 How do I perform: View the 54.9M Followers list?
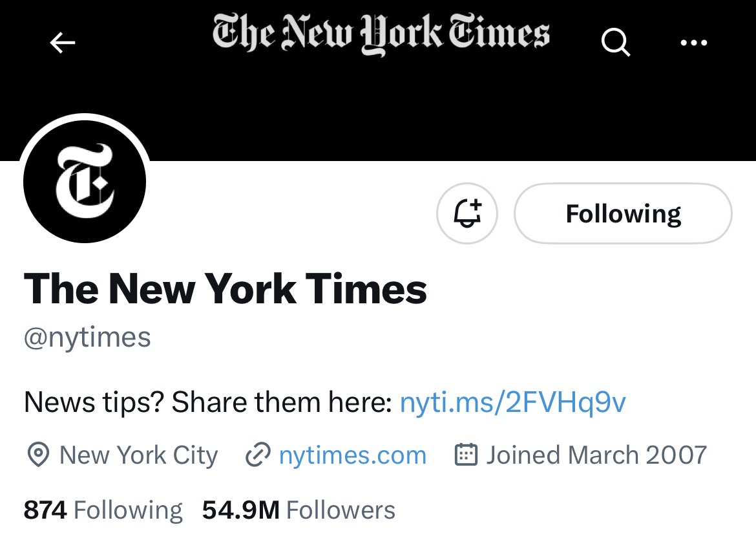300,510
